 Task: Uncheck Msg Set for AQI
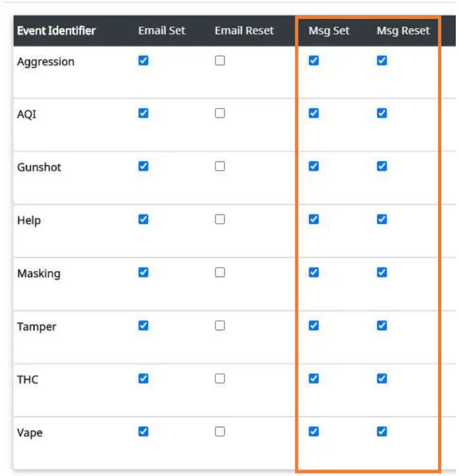click(x=313, y=114)
